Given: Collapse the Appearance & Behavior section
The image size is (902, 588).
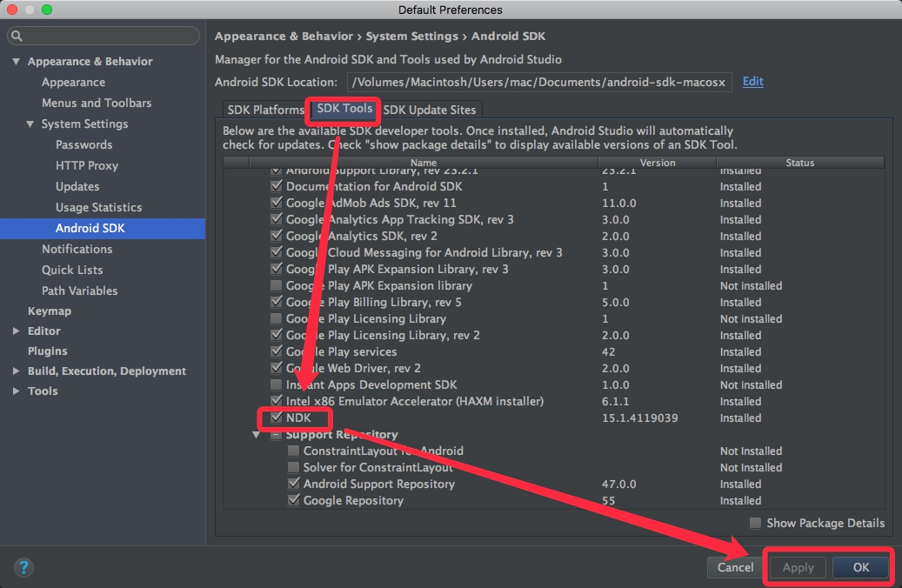Looking at the screenshot, I should tap(17, 61).
